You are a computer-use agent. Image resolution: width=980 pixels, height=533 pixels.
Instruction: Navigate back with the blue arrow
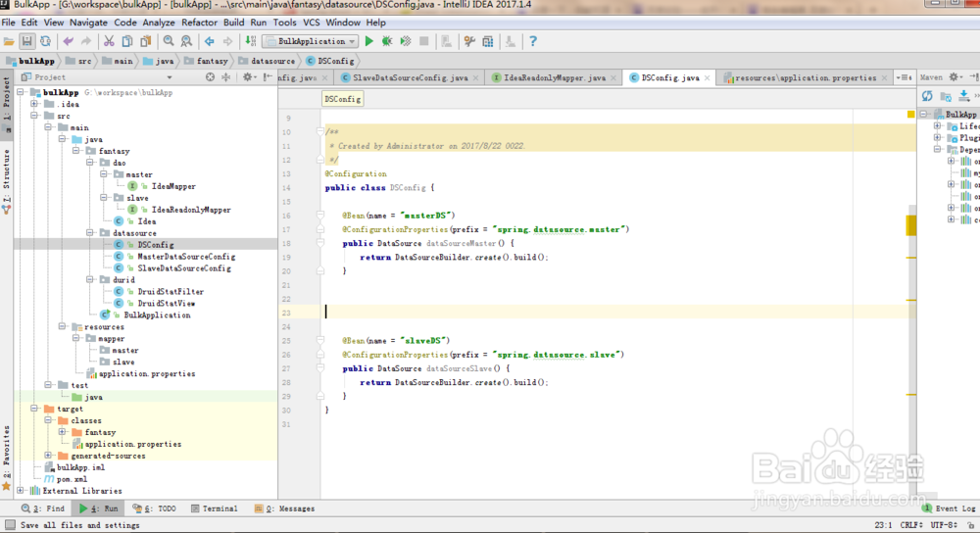[210, 41]
